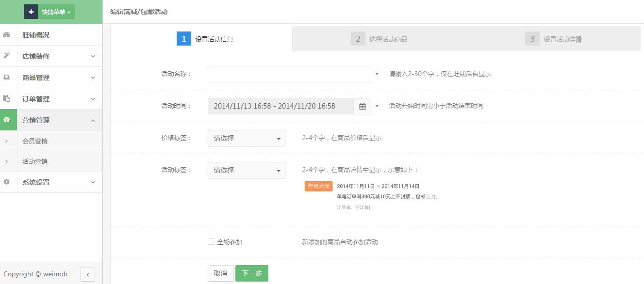Collapse the 营销管理 section chevron

coord(93,120)
